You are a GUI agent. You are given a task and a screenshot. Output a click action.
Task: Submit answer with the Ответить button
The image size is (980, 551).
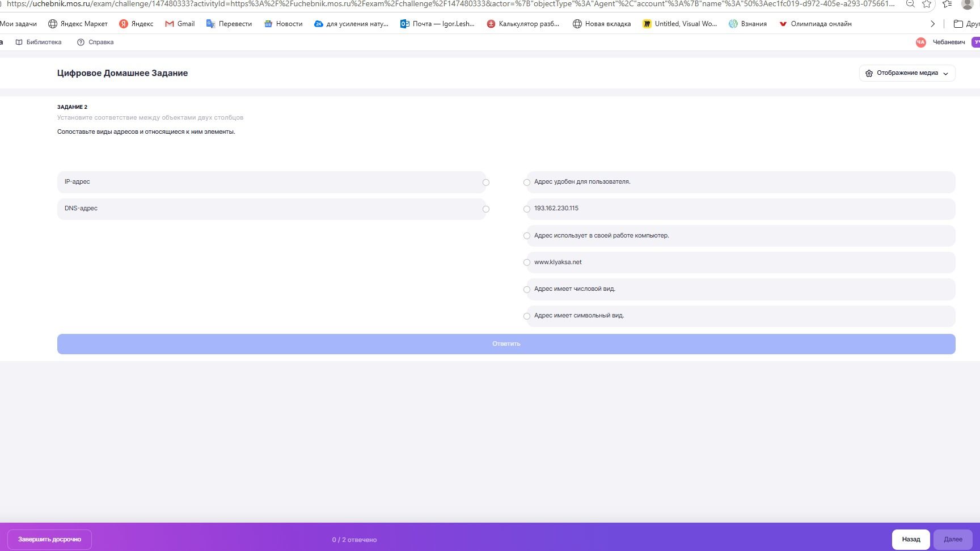click(506, 344)
